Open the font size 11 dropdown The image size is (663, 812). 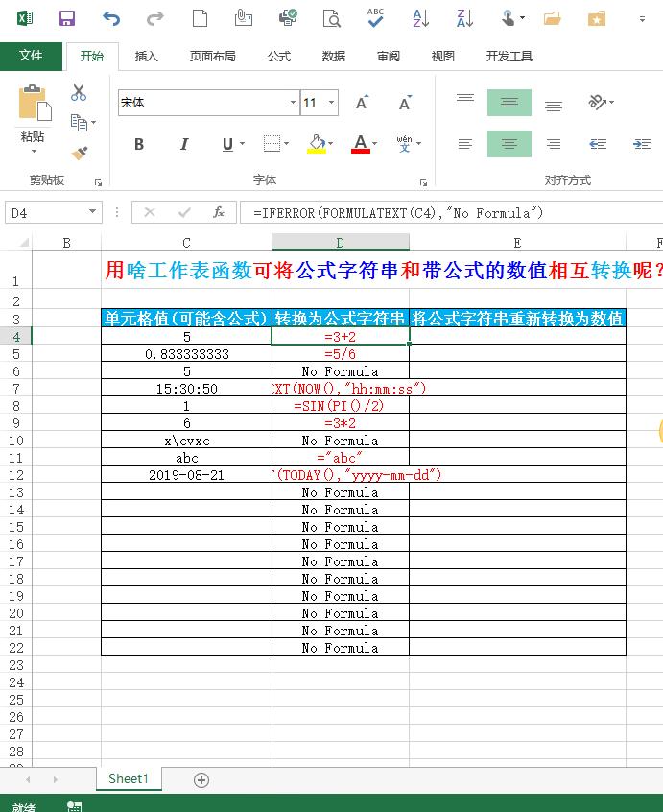pyautogui.click(x=332, y=102)
